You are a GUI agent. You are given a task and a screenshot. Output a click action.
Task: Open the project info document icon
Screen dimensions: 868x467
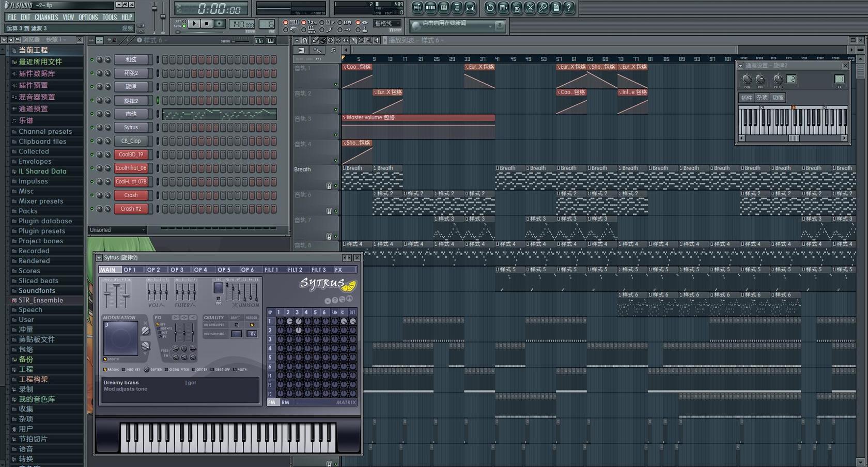pyautogui.click(x=556, y=7)
